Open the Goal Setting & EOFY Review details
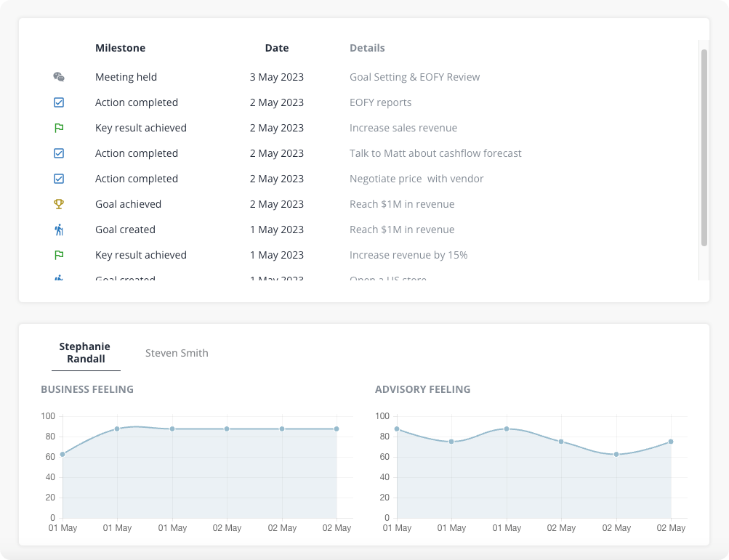 (414, 76)
